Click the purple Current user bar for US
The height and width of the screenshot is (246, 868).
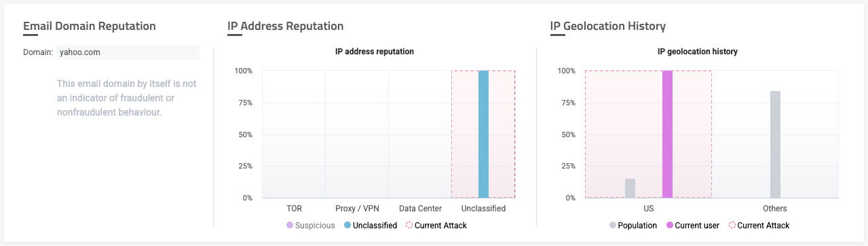point(667,134)
